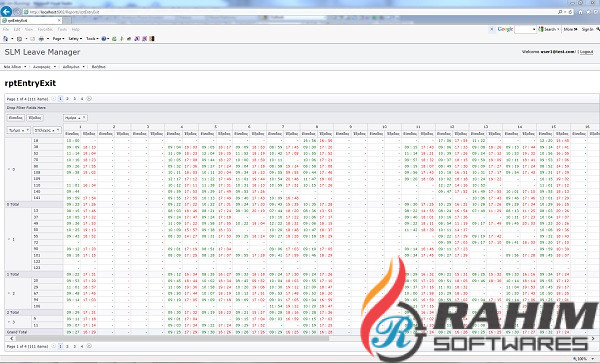Viewport: 600px width, 363px height.
Task: Click the Logout link
Action: pos(586,52)
